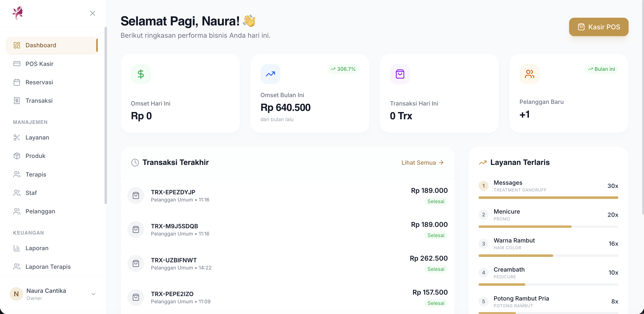Click the bag icon for TRX-EPEZDYJP
Screen dimensions: 644x314
[136, 195]
